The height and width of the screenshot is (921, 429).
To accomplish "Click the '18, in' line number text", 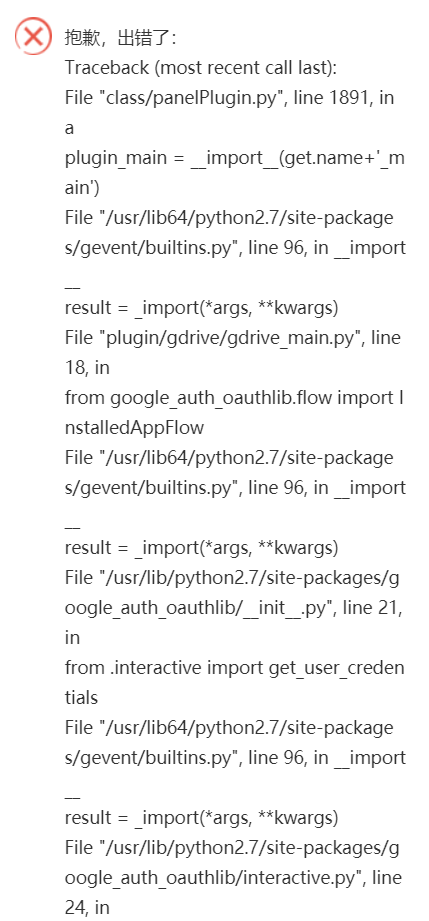I will click(x=87, y=368).
